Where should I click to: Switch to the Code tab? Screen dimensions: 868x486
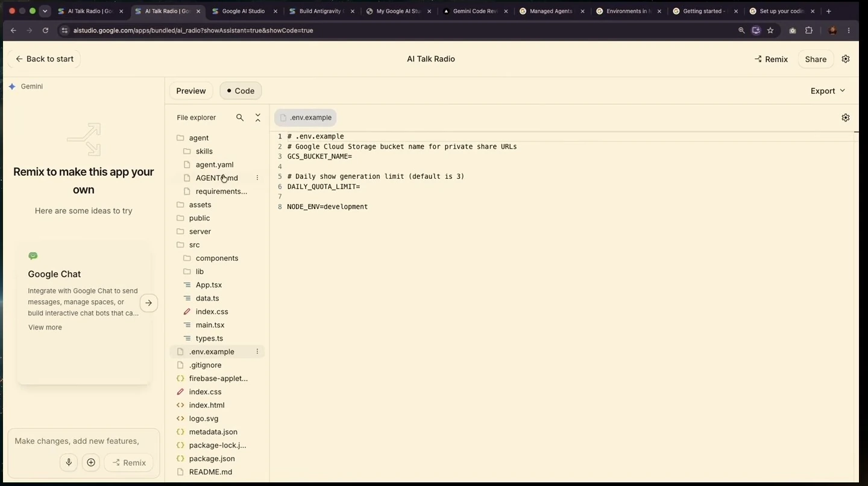coord(241,91)
